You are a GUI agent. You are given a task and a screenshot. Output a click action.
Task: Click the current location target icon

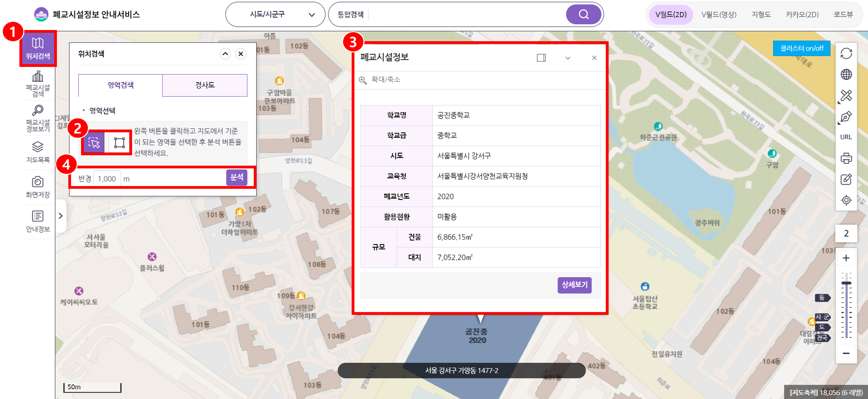[846, 200]
